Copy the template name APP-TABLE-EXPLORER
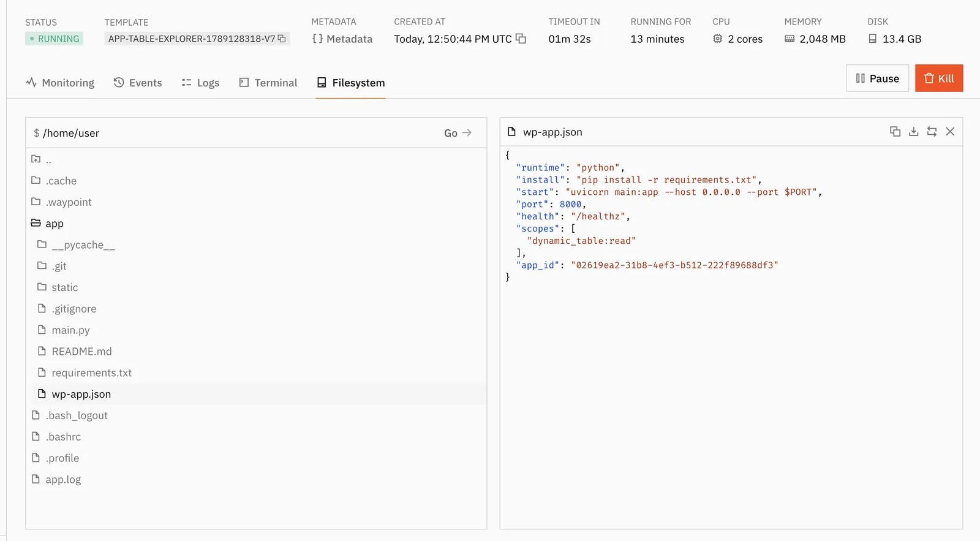 [x=282, y=39]
